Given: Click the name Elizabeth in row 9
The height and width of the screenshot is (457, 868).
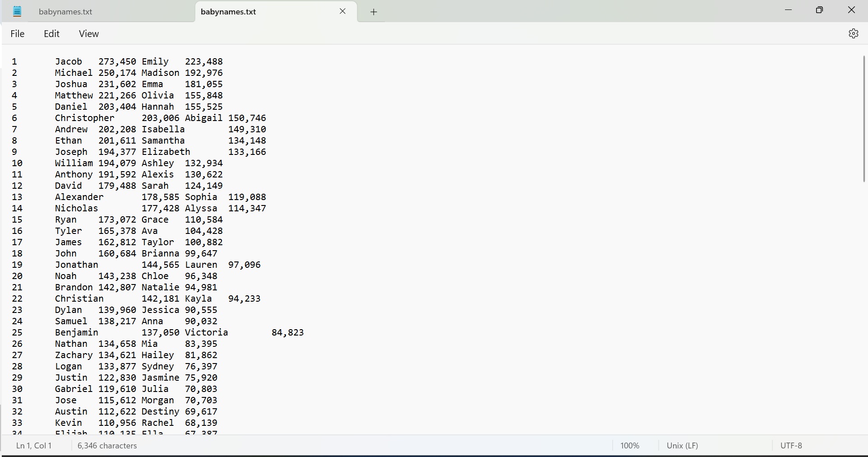Looking at the screenshot, I should pos(166,152).
